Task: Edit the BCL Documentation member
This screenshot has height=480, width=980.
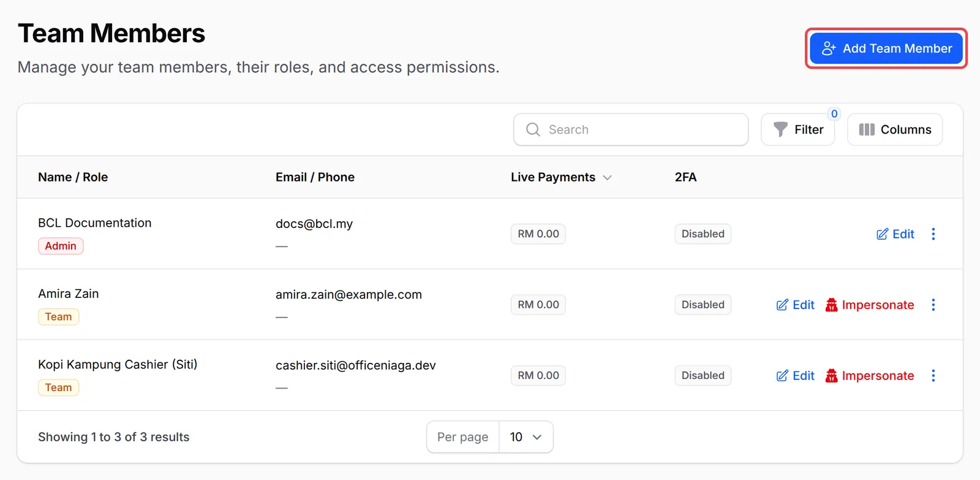Action: pyautogui.click(x=895, y=234)
